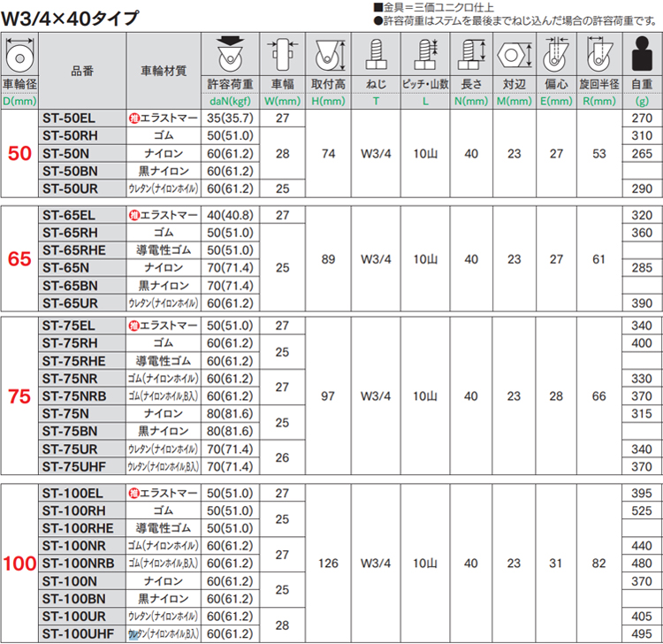Click the pitch (ピッチ・山数) icon
The width and height of the screenshot is (663, 644).
(x=425, y=56)
